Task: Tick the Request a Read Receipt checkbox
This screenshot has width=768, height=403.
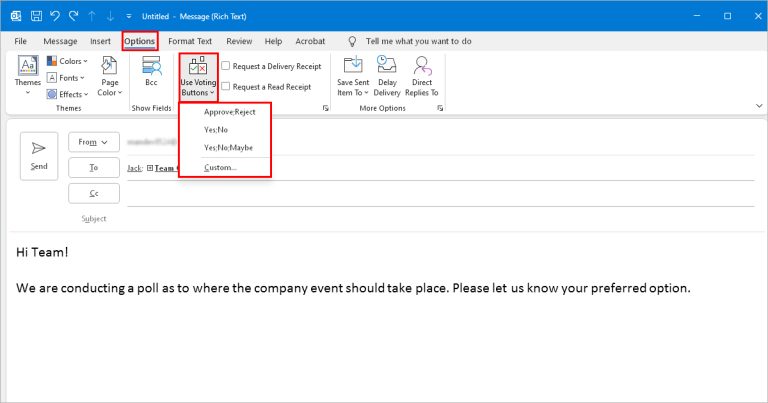Action: [226, 85]
